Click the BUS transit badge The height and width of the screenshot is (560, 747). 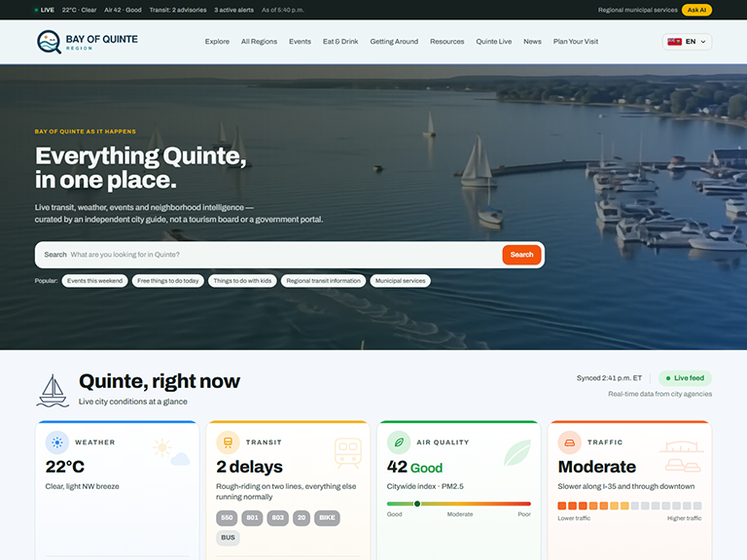point(228,538)
